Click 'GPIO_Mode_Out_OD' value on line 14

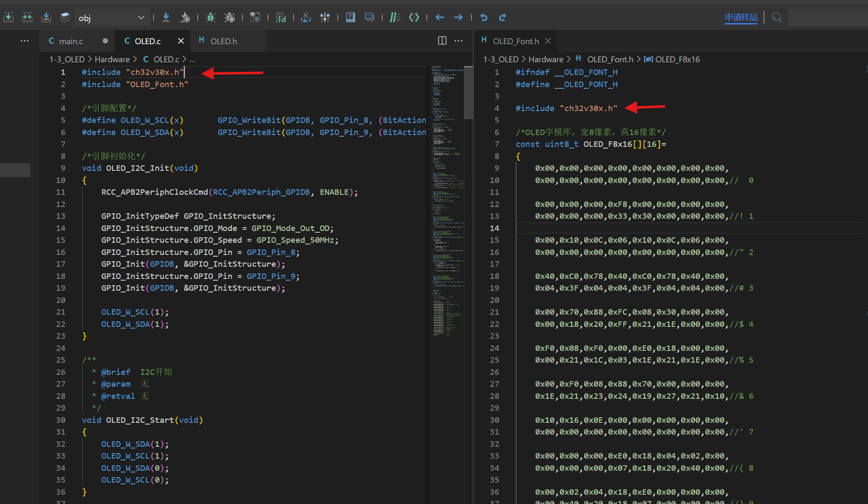pyautogui.click(x=290, y=228)
